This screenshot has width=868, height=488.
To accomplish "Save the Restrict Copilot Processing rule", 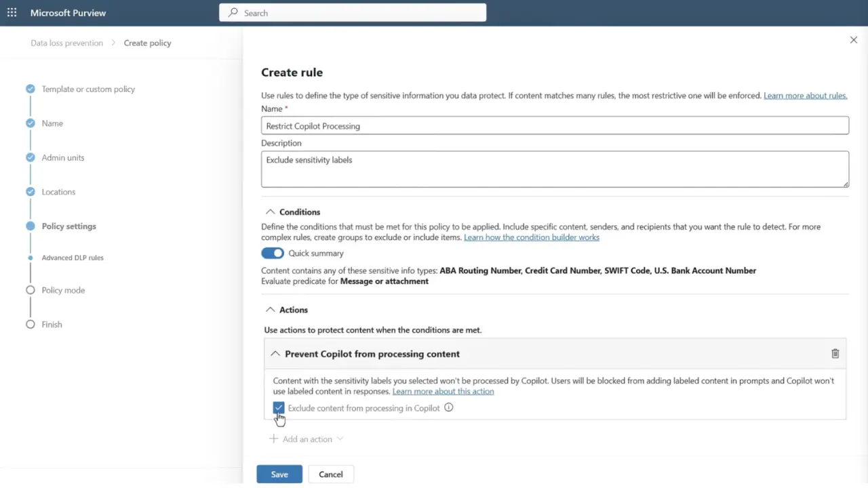I will pyautogui.click(x=279, y=474).
